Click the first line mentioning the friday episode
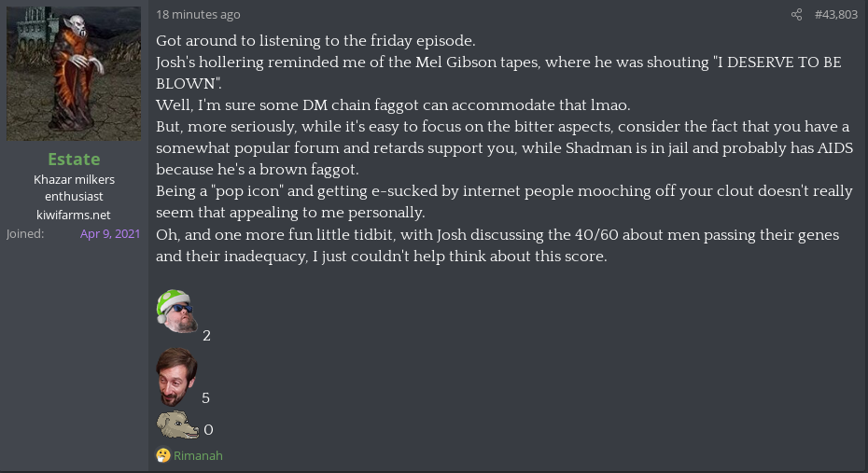Viewport: 868px width, 473px height. click(x=315, y=40)
